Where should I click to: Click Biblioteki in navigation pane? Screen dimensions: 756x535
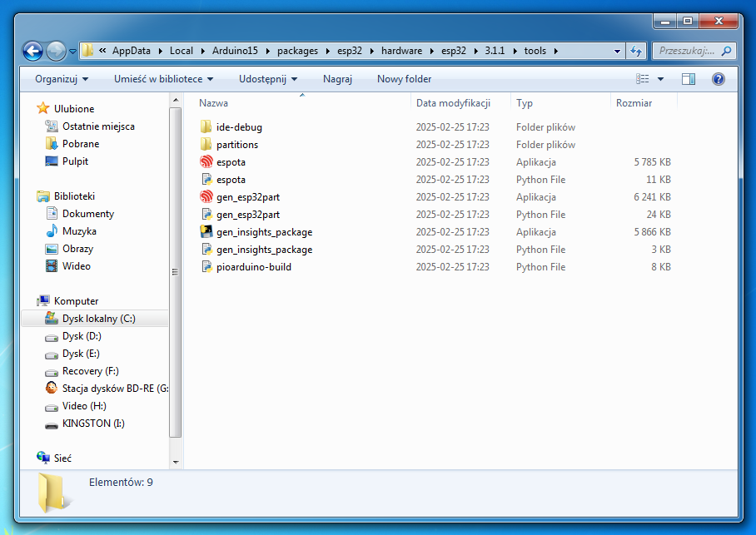[x=74, y=196]
